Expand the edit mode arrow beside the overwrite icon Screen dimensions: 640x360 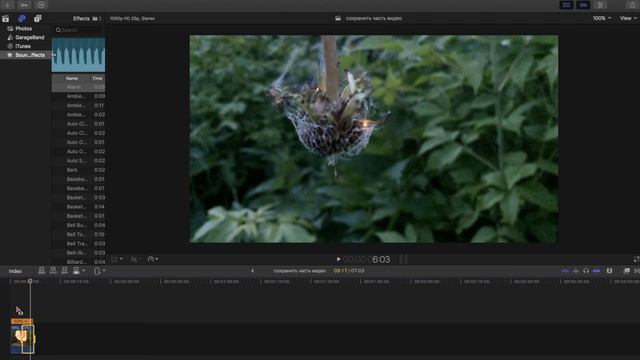click(84, 271)
